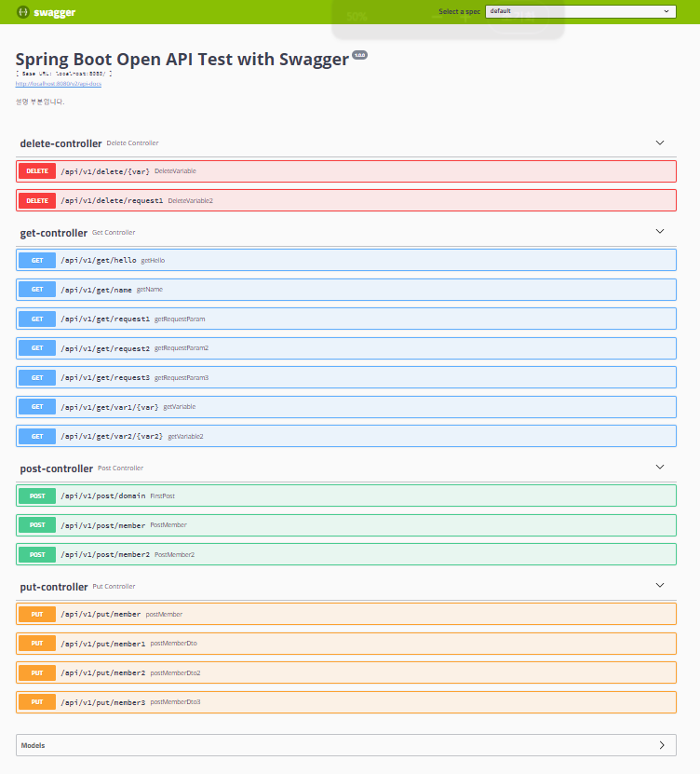Click DELETE badge for /api/v1/delete/request1

tap(37, 200)
